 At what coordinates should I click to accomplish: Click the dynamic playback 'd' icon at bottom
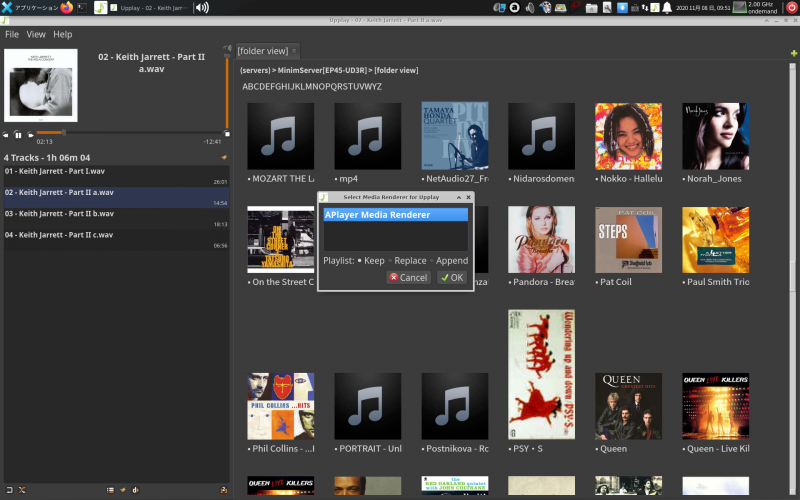(x=135, y=490)
